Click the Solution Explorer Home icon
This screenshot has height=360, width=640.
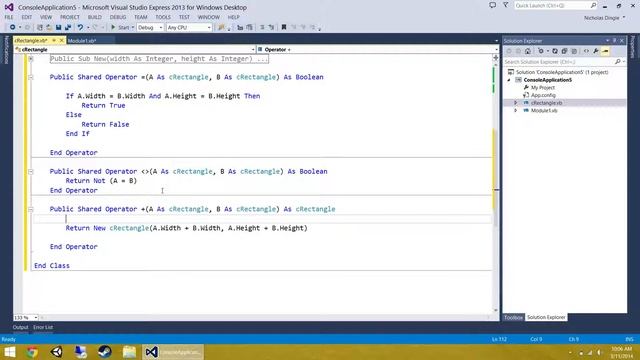pyautogui.click(x=528, y=51)
